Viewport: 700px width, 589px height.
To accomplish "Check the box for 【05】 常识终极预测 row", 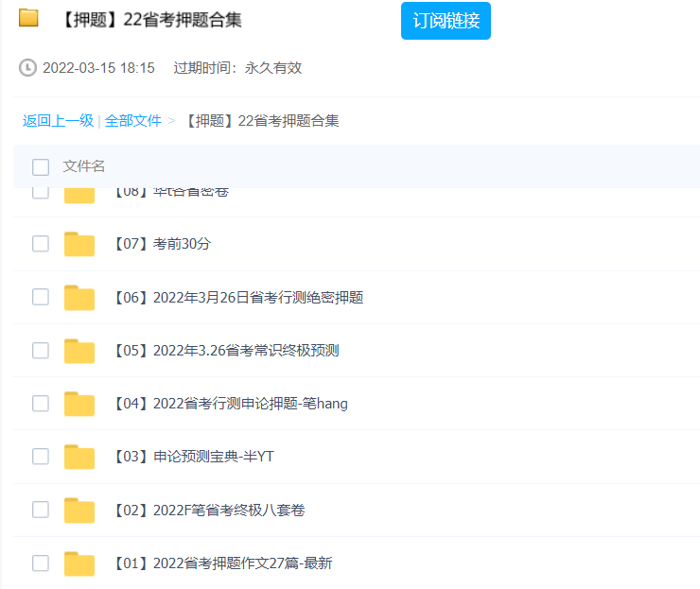I will click(41, 350).
